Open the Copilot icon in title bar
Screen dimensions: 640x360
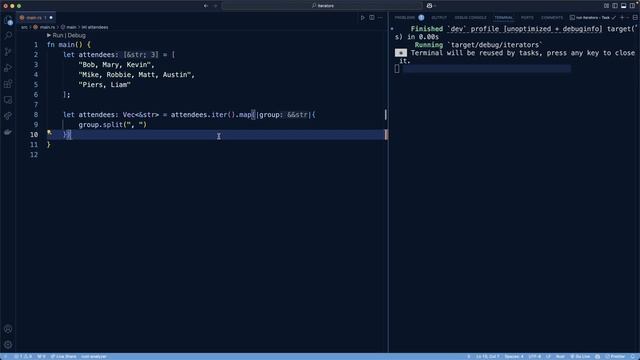coord(429,6)
